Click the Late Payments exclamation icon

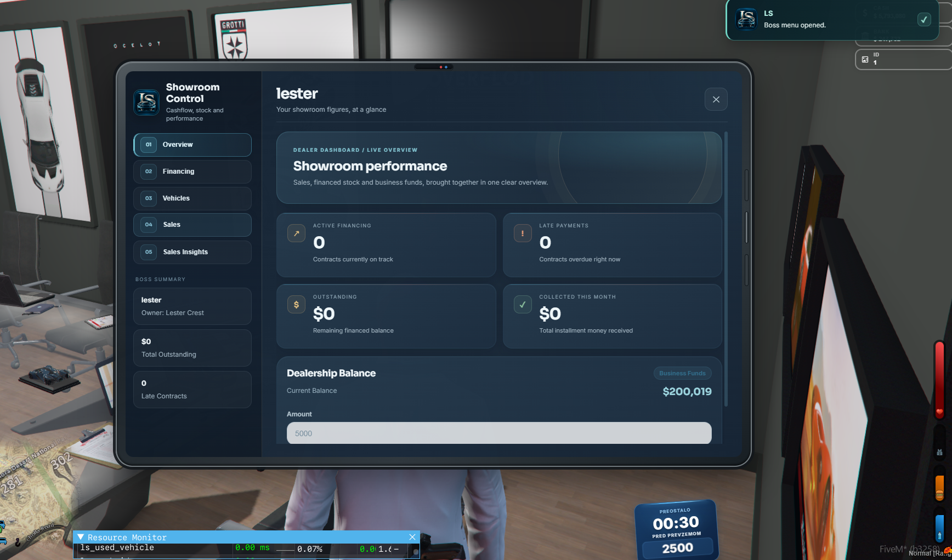[523, 233]
